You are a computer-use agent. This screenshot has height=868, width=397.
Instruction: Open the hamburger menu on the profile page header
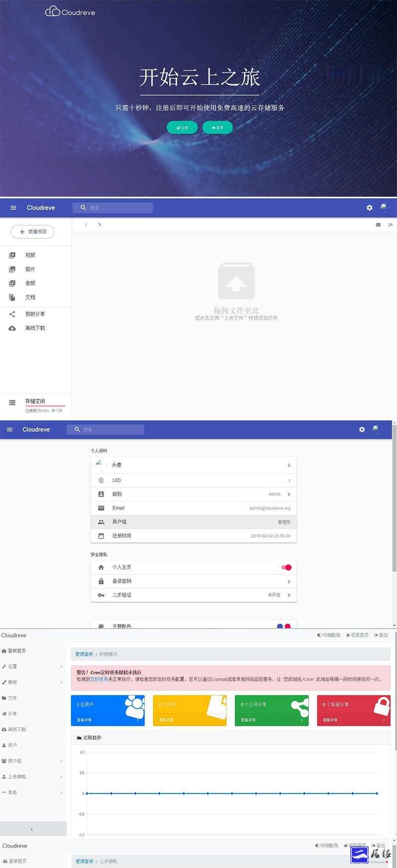[x=9, y=429]
